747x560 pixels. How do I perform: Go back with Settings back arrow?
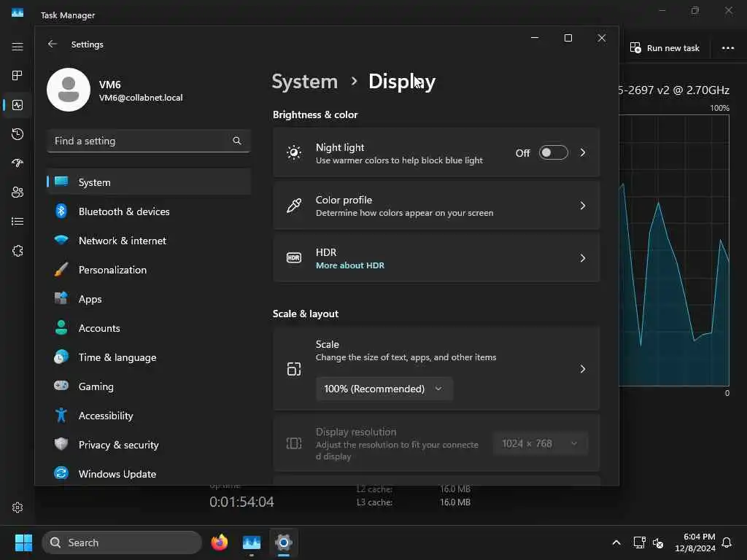pyautogui.click(x=53, y=44)
